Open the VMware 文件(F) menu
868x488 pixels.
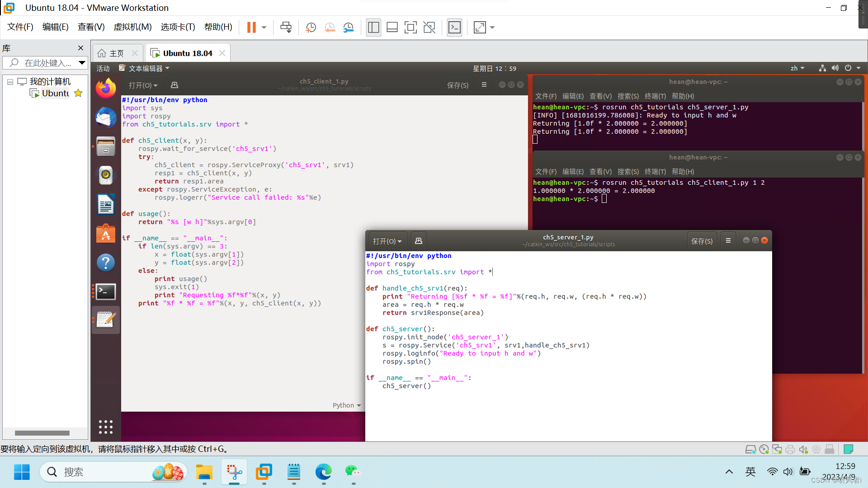click(x=20, y=27)
